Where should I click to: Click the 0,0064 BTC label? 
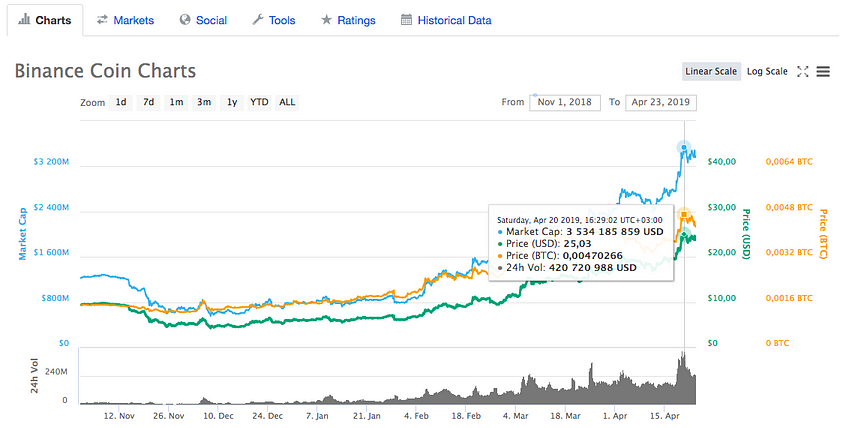tap(789, 162)
